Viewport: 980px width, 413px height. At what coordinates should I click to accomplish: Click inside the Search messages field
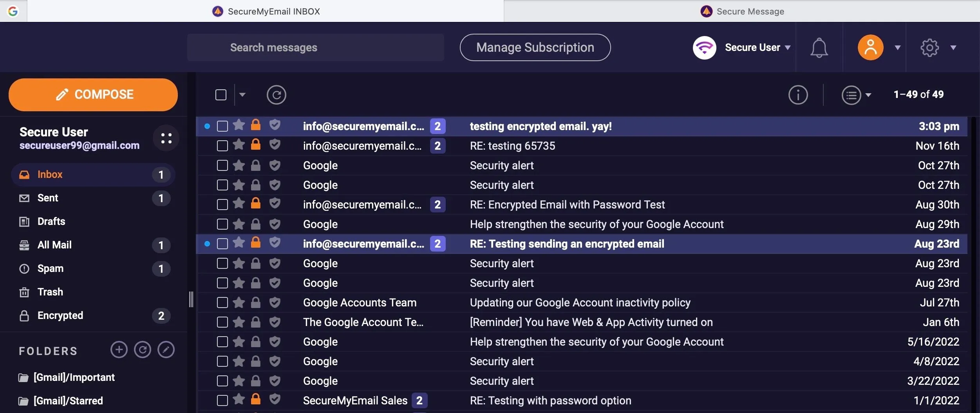[315, 47]
